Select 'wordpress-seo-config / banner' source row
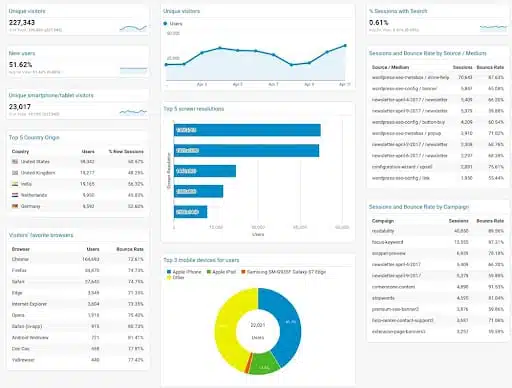The image size is (512, 388). pos(438,89)
